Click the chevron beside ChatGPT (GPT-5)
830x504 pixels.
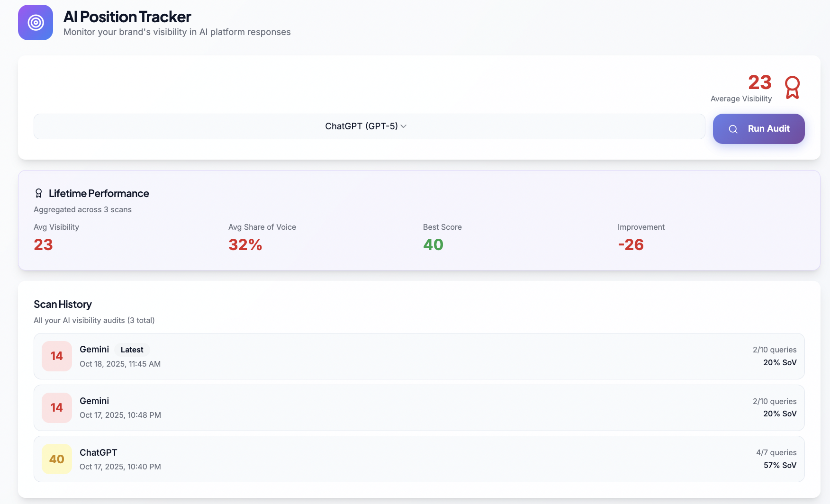click(404, 126)
